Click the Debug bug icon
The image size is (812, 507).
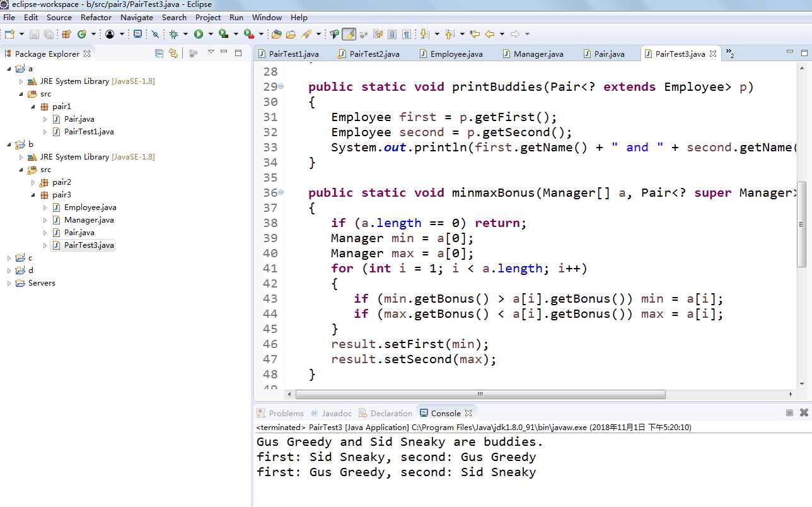(173, 34)
